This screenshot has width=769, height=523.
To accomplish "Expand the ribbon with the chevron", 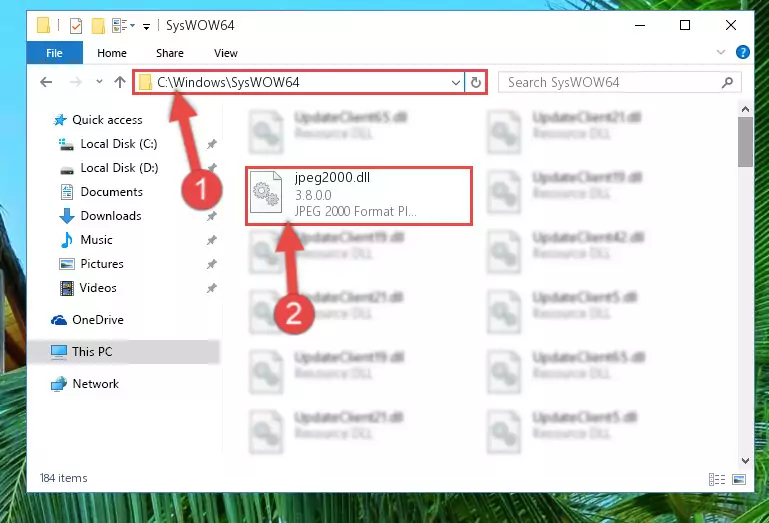I will tap(720, 52).
